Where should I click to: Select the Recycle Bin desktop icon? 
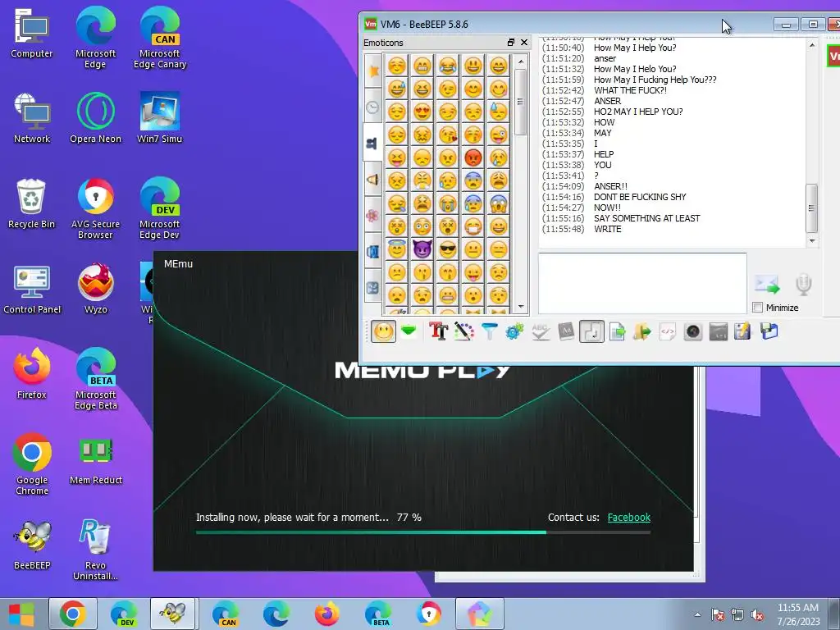click(32, 203)
